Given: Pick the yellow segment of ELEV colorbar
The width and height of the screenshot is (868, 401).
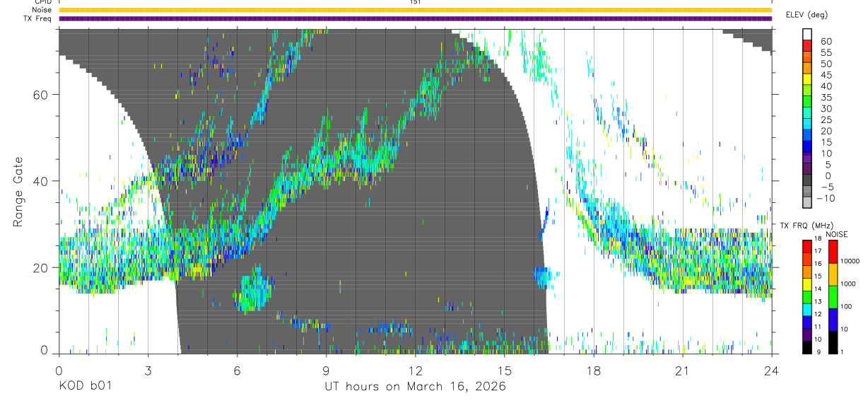Looking at the screenshot, I should tap(807, 81).
